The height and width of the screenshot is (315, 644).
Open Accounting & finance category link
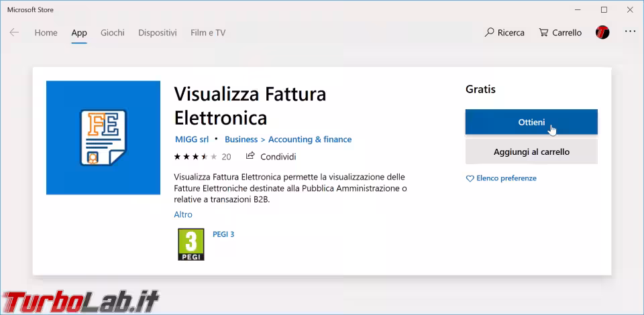310,139
